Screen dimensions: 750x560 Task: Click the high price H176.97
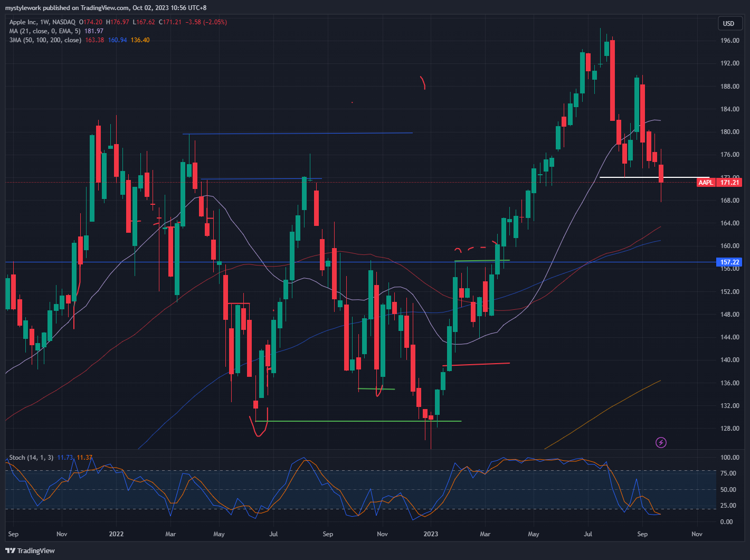[118, 22]
